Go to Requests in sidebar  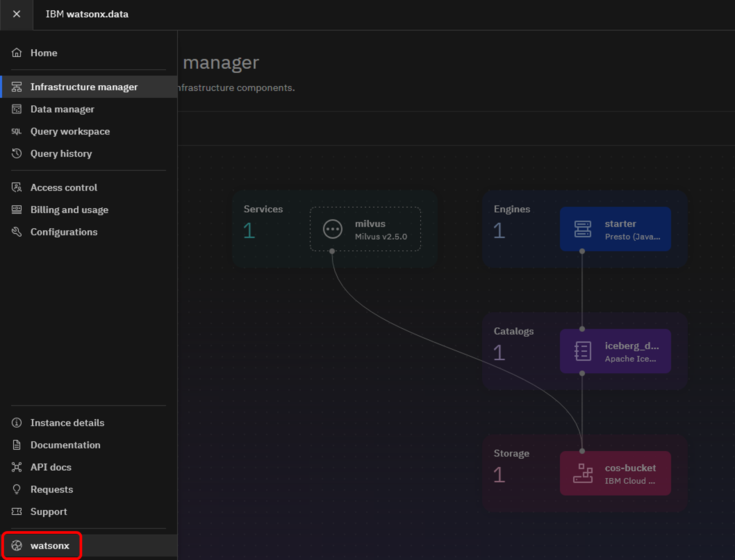(x=52, y=489)
